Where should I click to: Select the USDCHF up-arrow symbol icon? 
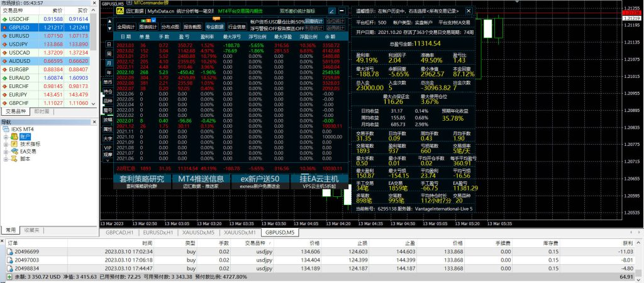(4, 19)
